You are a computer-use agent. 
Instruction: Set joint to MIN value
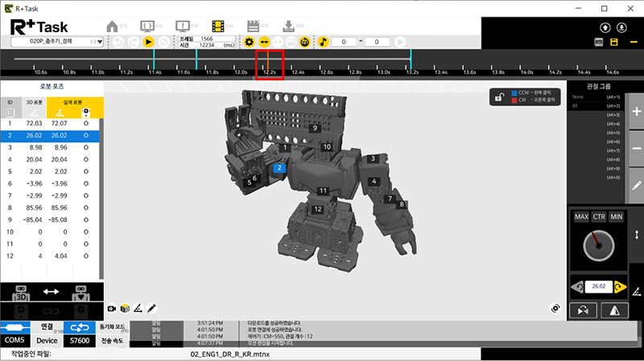(x=617, y=217)
